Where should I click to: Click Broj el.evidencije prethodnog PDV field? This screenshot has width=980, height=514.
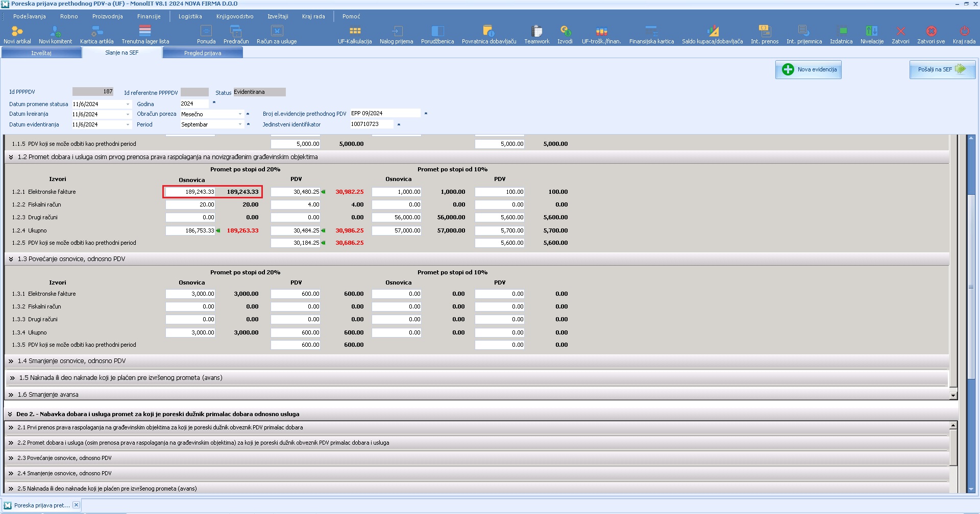pyautogui.click(x=385, y=113)
